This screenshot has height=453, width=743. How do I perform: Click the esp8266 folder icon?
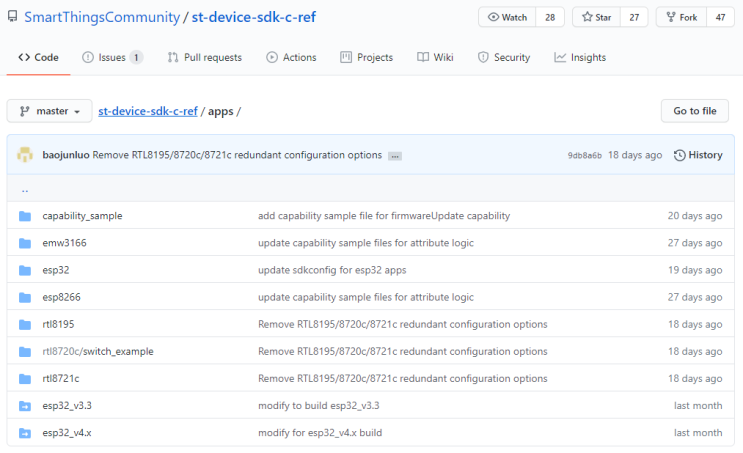25,297
